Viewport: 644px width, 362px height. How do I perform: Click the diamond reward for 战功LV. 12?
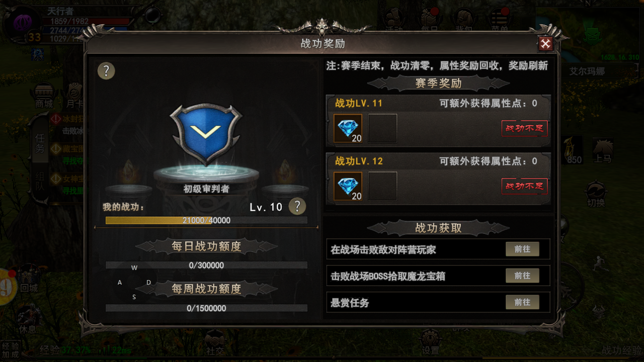tap(348, 187)
